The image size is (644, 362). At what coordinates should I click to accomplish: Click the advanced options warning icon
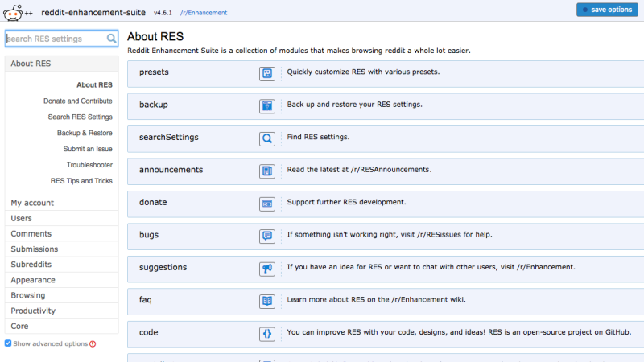(93, 344)
